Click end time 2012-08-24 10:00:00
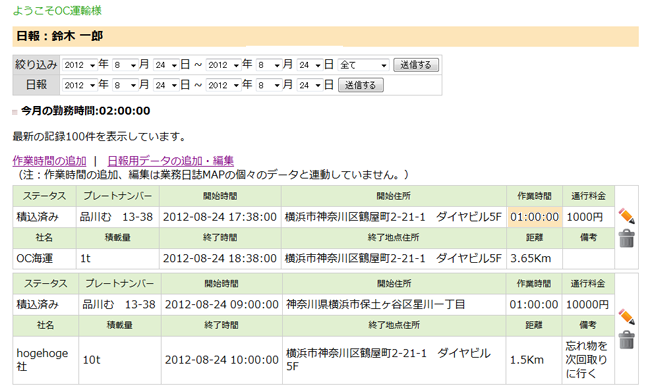 click(x=222, y=360)
